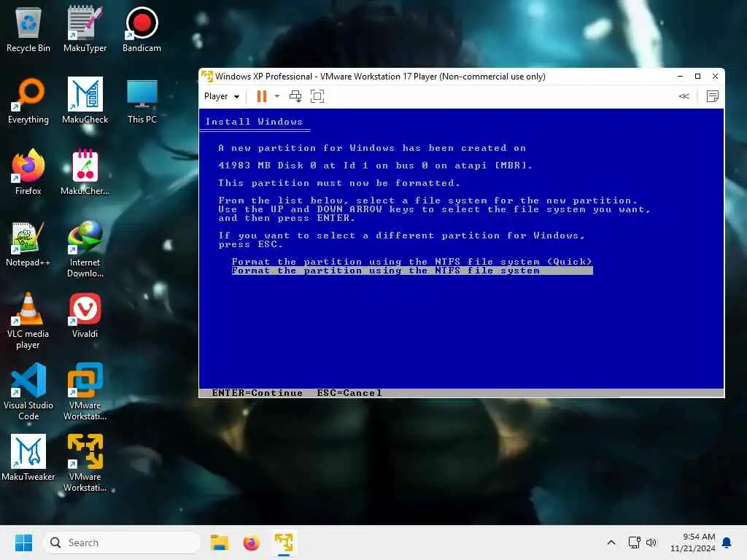This screenshot has height=560, width=747.
Task: Click the taskbar Search box
Action: pos(122,542)
